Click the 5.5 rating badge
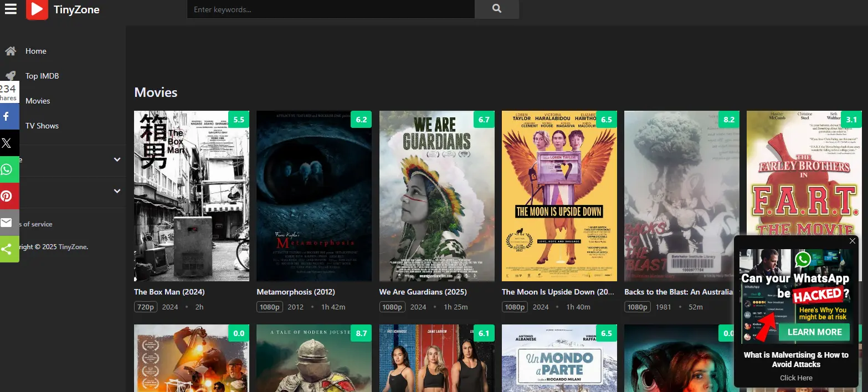 [239, 119]
